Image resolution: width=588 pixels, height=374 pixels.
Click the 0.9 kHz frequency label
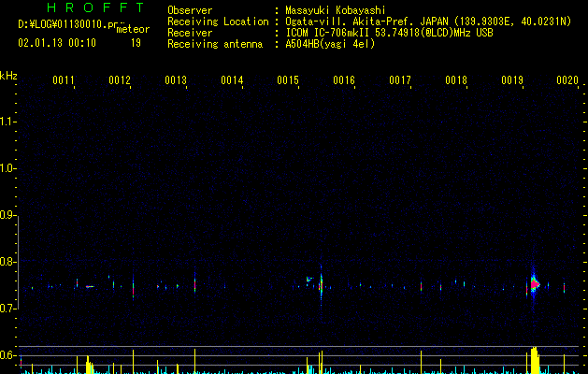pyautogui.click(x=7, y=215)
